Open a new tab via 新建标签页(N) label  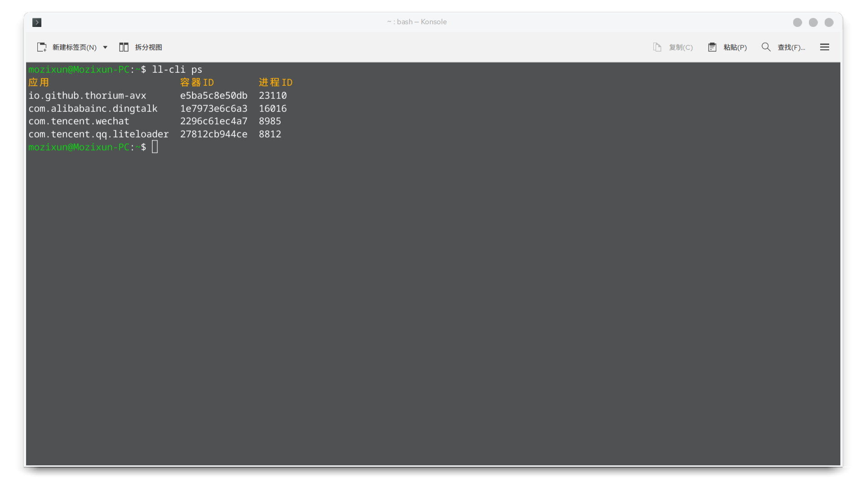(x=74, y=47)
